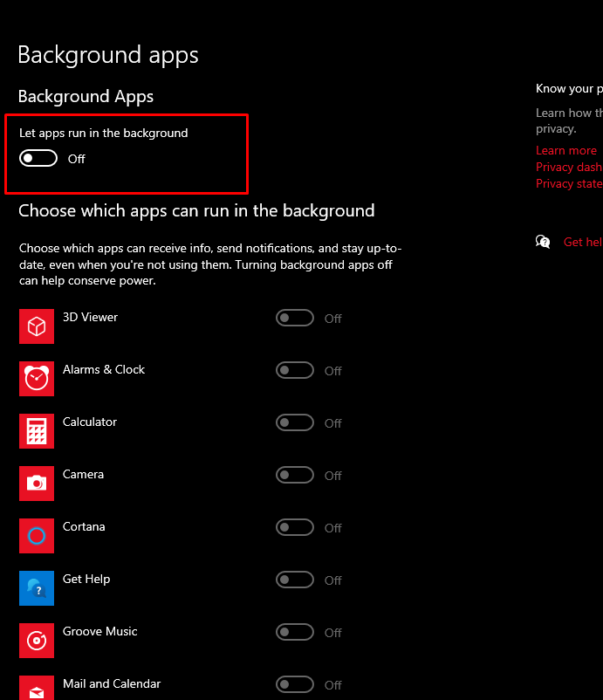Click the Get help chat bubble icon
This screenshot has width=603, height=700.
[543, 242]
